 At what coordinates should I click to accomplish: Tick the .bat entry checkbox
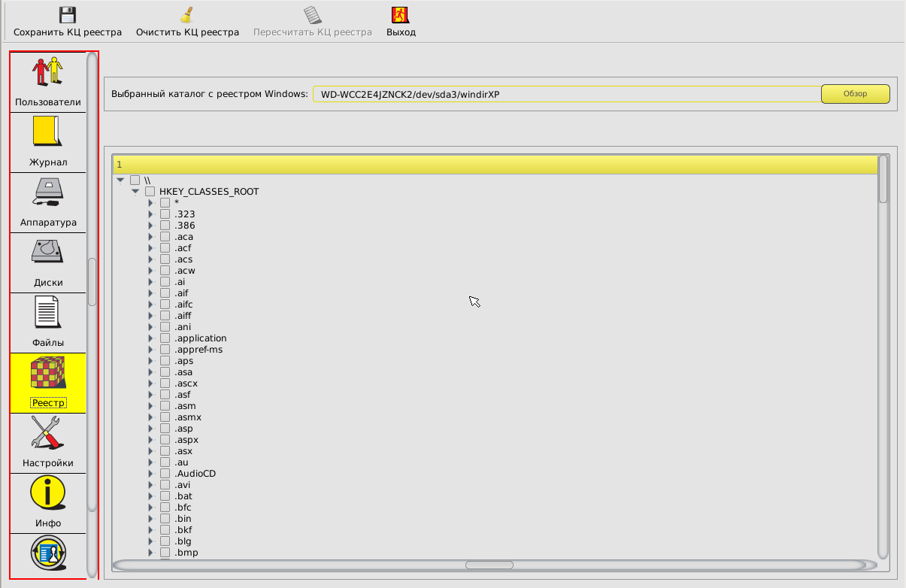(165, 496)
